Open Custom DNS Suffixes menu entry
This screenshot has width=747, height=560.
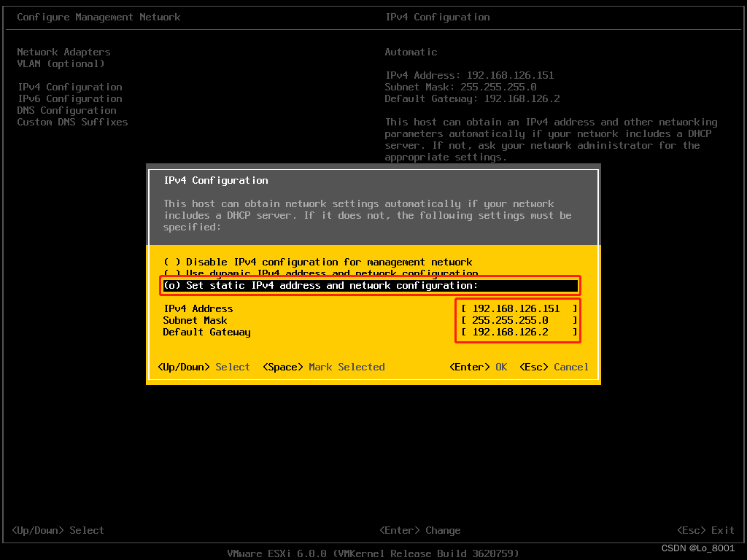pos(72,122)
